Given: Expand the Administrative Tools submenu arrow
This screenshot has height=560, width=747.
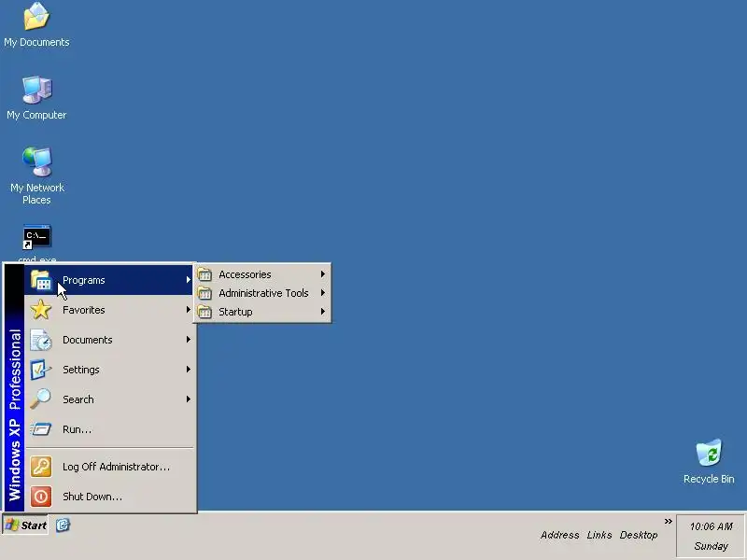Looking at the screenshot, I should [x=322, y=293].
